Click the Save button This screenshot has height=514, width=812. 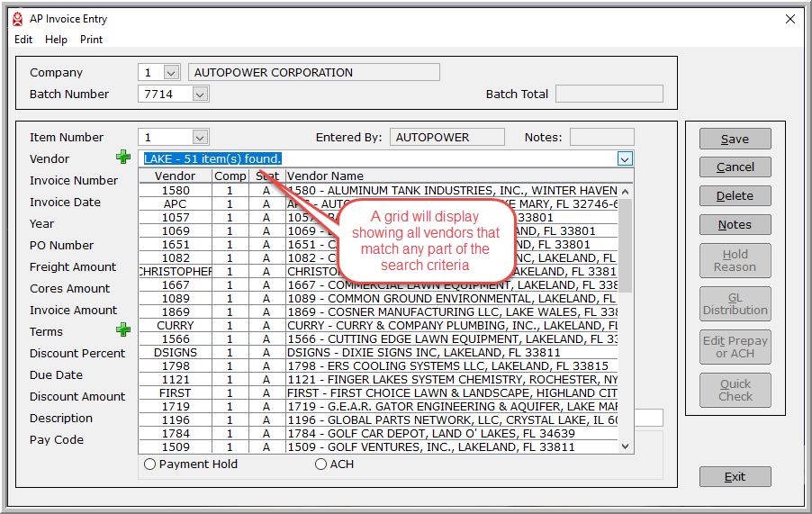click(x=735, y=139)
